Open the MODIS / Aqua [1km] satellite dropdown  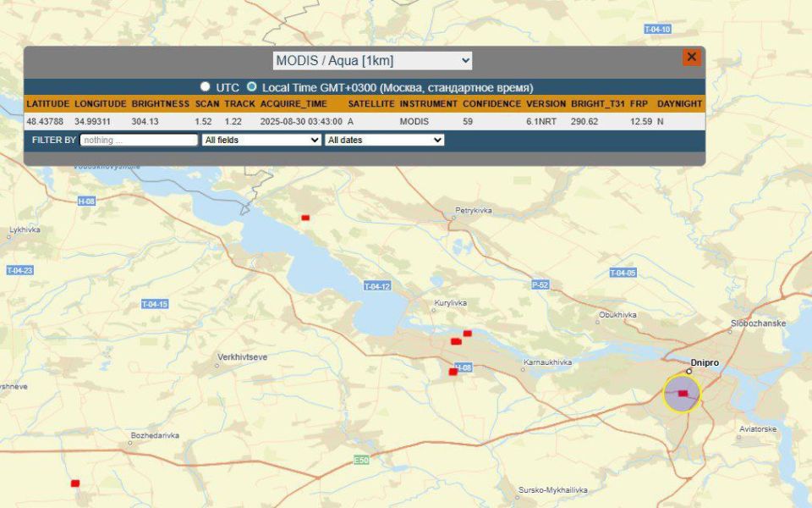pos(372,61)
